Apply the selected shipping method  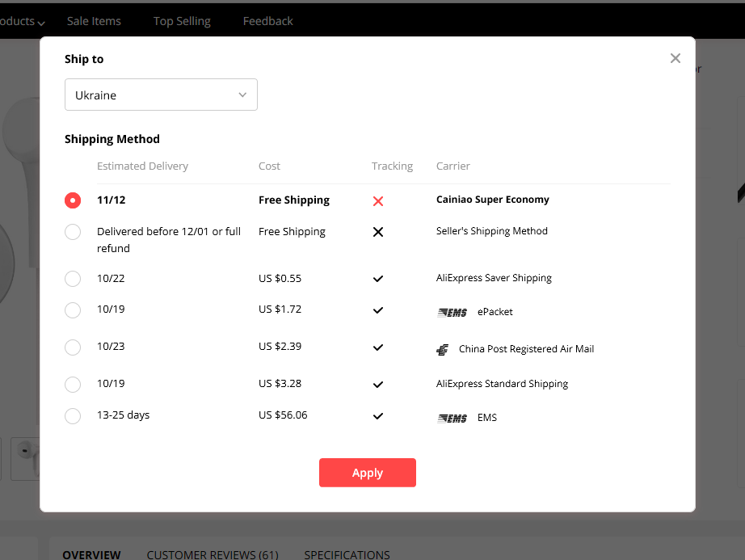tap(368, 473)
